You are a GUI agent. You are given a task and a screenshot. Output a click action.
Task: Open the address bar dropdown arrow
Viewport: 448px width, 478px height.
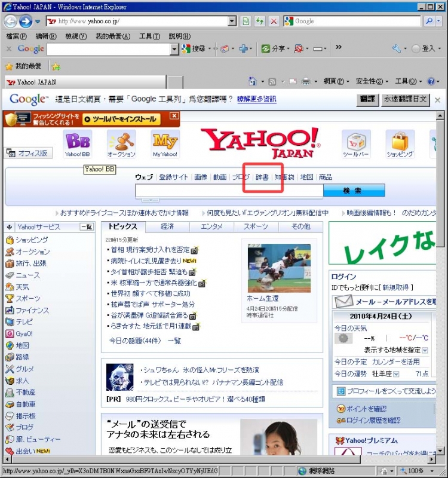(232, 21)
